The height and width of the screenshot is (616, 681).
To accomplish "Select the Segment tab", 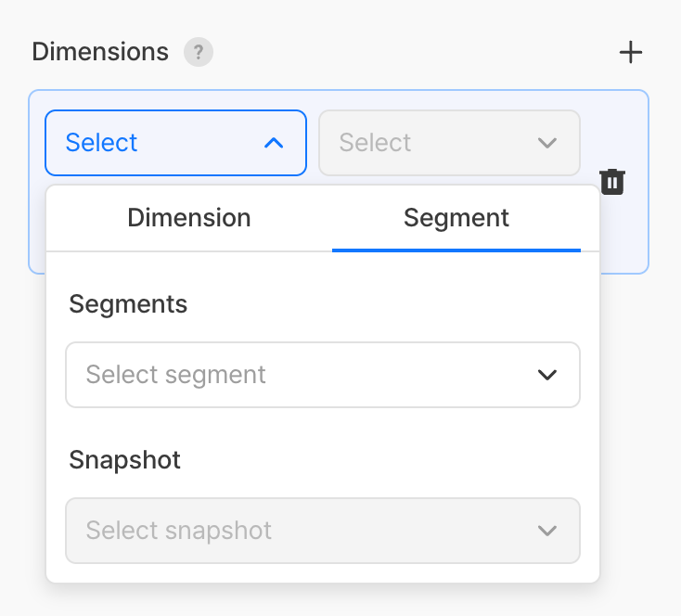I will [456, 218].
